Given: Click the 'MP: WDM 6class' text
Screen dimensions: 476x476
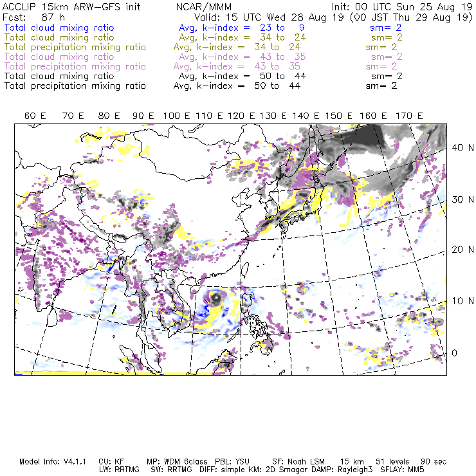Looking at the screenshot, I should tap(177, 462).
